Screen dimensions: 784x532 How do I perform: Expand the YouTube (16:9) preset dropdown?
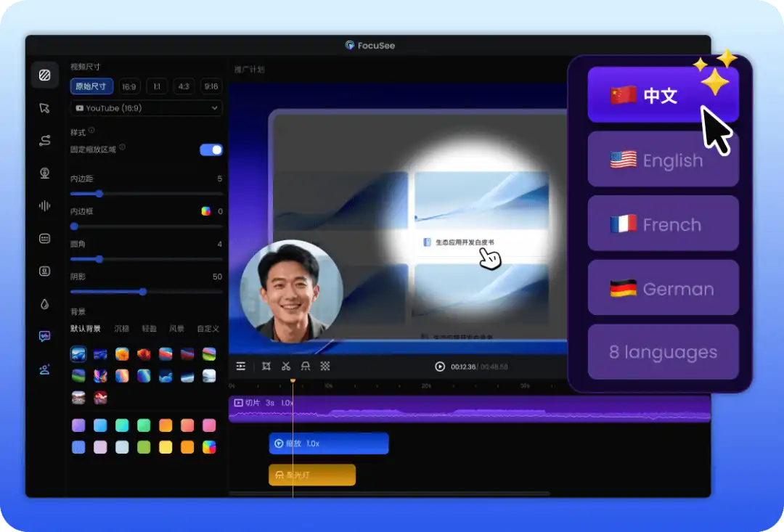pos(147,108)
